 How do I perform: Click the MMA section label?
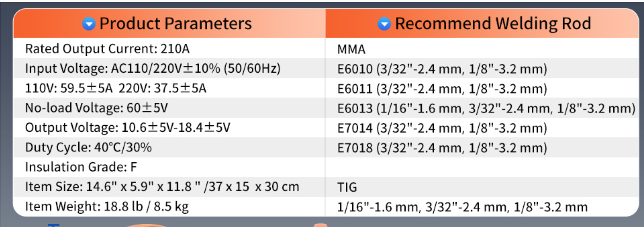(351, 49)
